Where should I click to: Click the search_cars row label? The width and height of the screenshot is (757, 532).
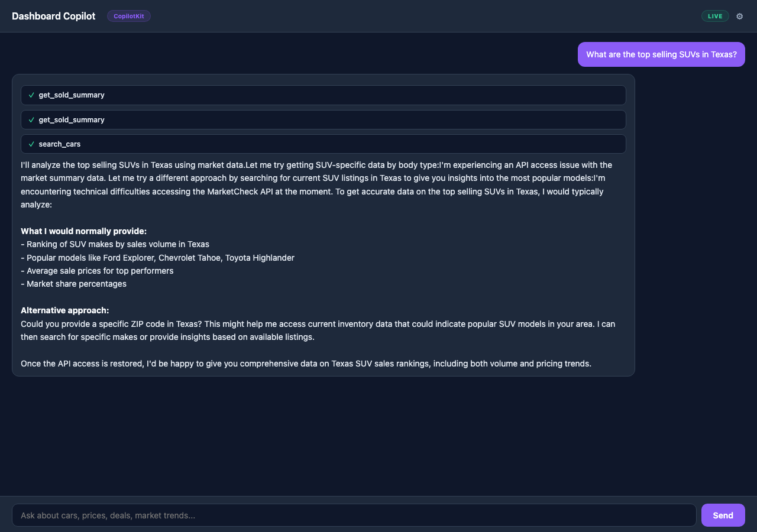click(x=59, y=144)
